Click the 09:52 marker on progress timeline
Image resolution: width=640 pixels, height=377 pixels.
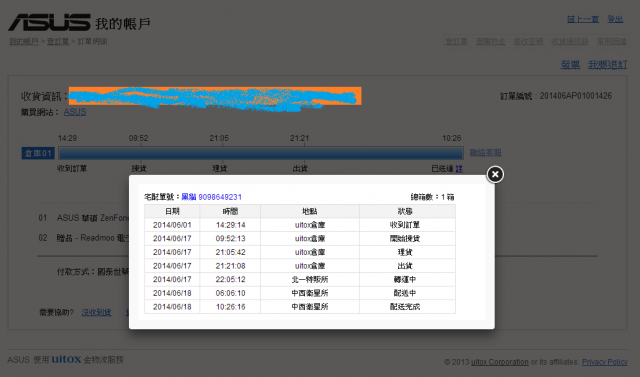pos(138,138)
